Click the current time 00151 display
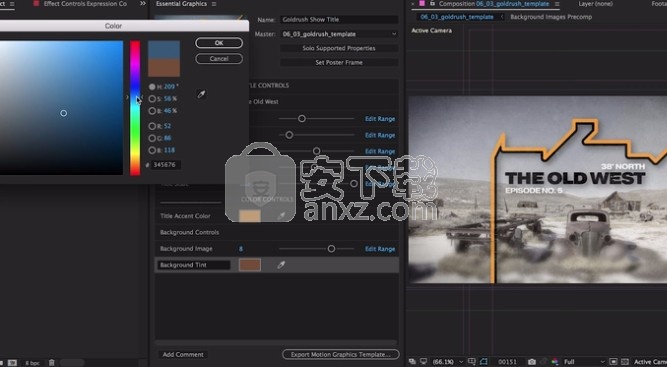This screenshot has height=367, width=667. (x=507, y=362)
